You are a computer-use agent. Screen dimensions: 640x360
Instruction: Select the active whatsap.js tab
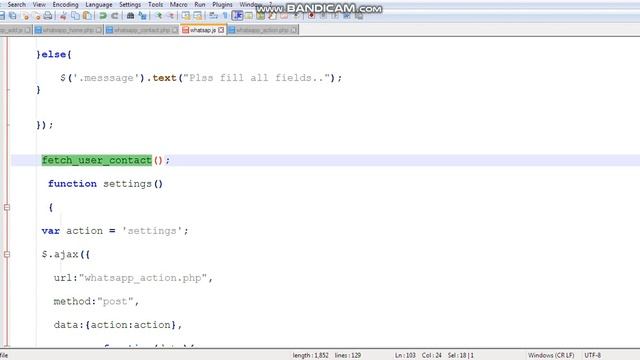point(202,30)
